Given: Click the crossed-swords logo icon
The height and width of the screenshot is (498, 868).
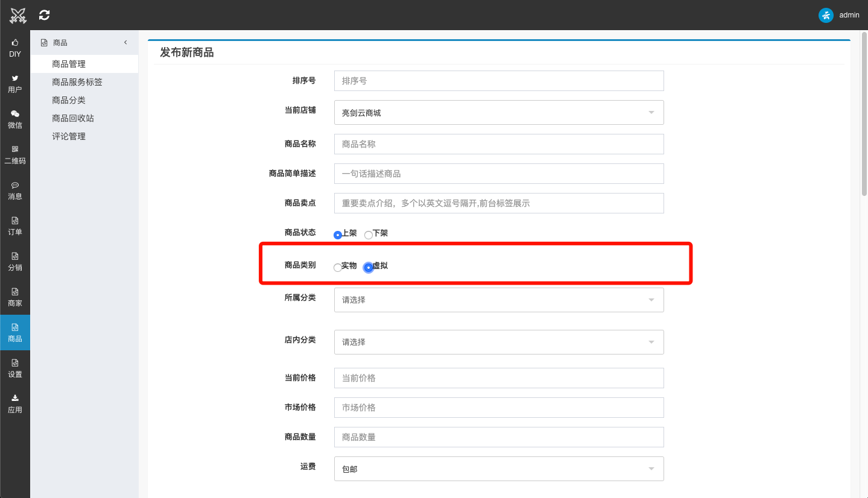Looking at the screenshot, I should 19,15.
